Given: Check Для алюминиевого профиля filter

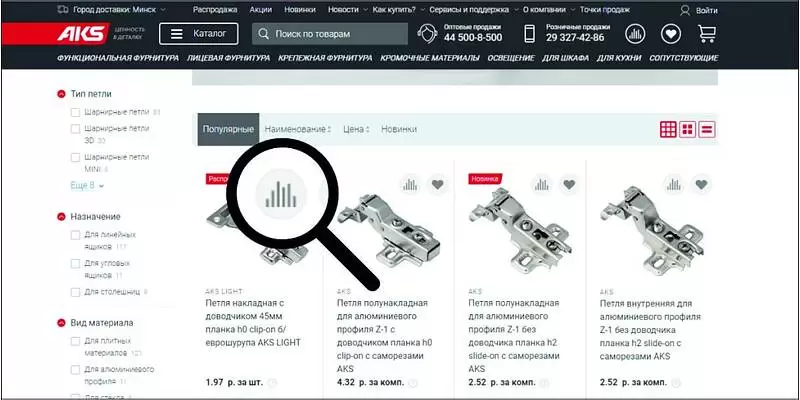Looking at the screenshot, I should [x=75, y=370].
